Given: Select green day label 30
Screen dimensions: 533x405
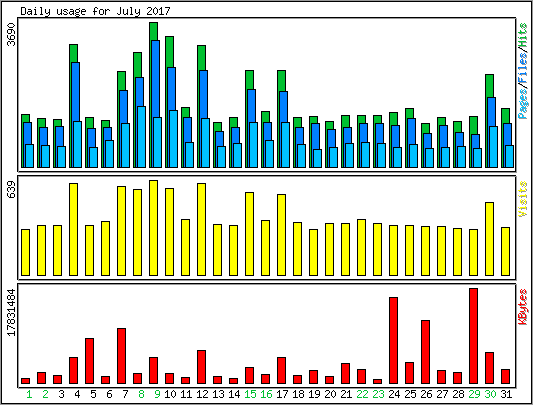Looking at the screenshot, I should (490, 394).
